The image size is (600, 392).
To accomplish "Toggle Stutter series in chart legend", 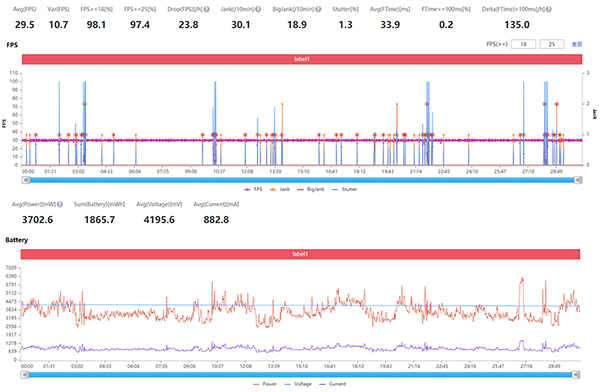I will [344, 189].
